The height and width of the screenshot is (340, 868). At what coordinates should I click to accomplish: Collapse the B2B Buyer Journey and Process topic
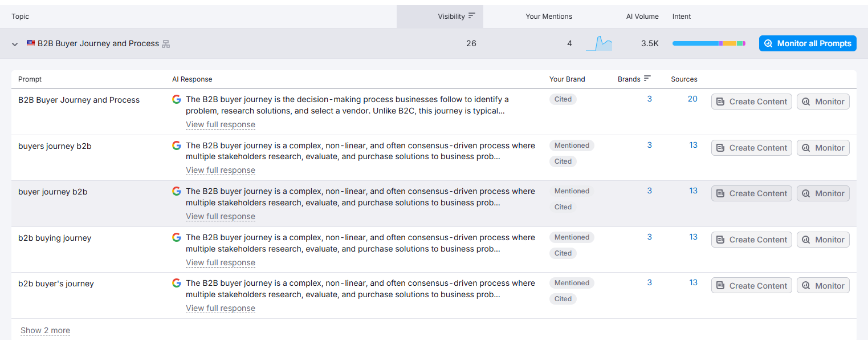(x=15, y=44)
